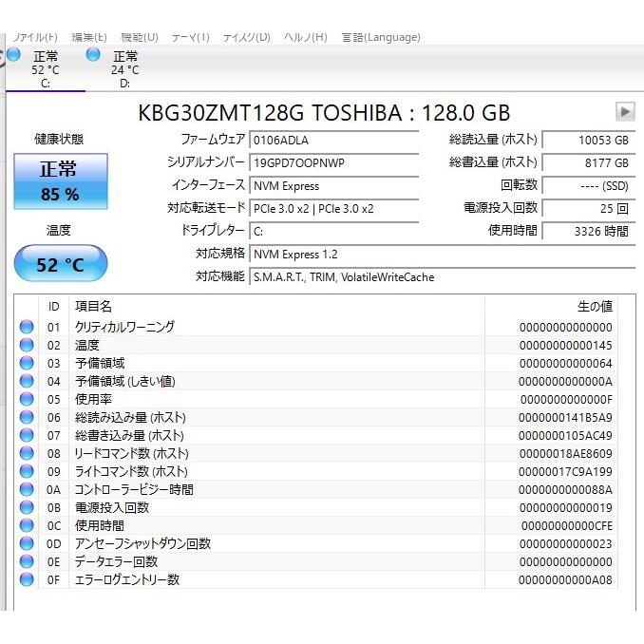
Task: Open the ディスク(D) menu
Action: click(246, 37)
